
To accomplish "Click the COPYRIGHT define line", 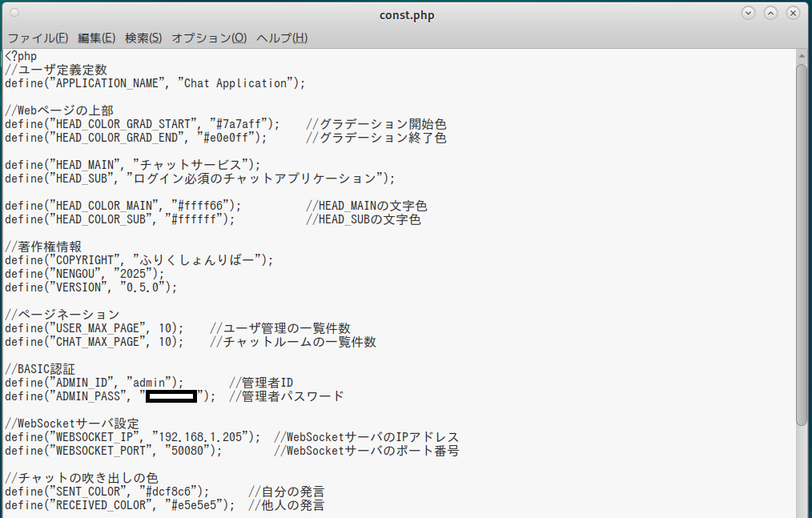I will (139, 260).
